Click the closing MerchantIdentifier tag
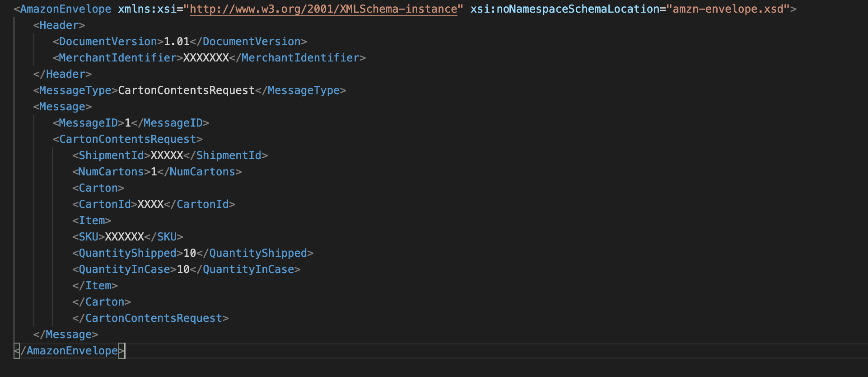This screenshot has height=377, width=868. (298, 58)
